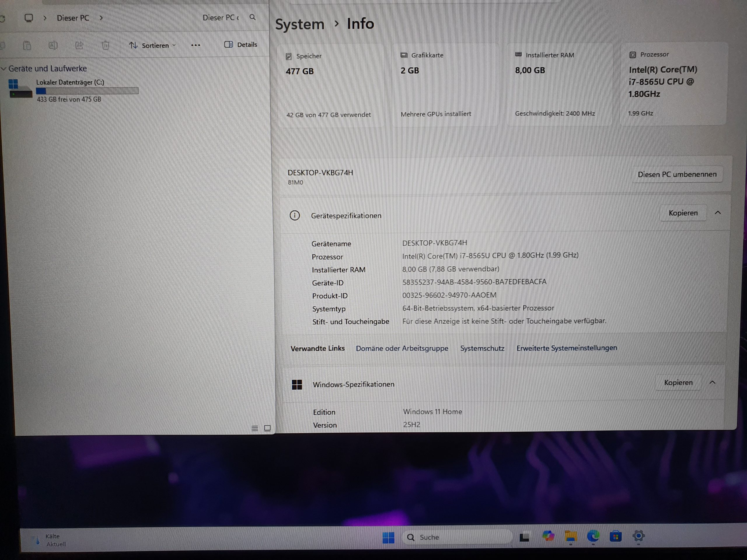Toggle the Details pane button

click(240, 45)
